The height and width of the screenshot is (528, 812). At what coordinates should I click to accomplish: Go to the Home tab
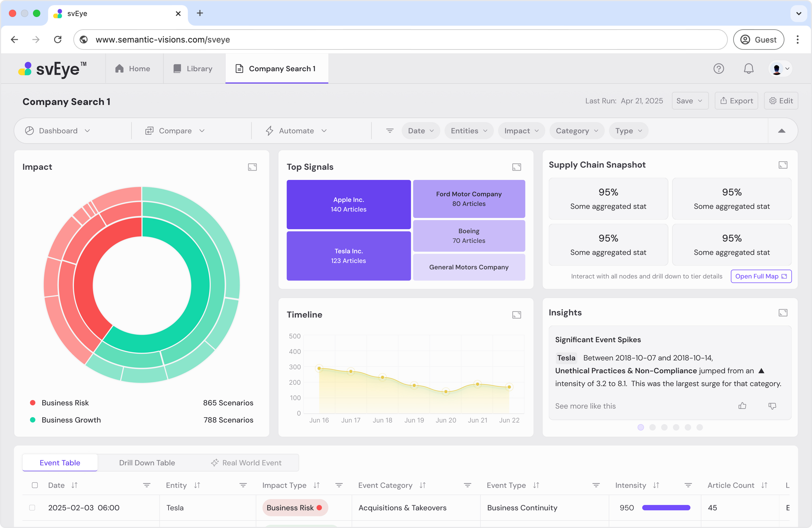pyautogui.click(x=133, y=69)
